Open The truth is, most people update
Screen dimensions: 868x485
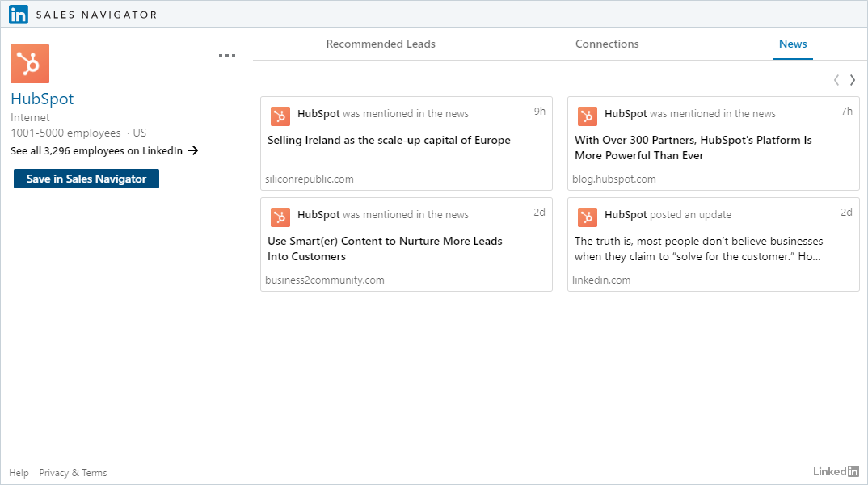click(698, 249)
